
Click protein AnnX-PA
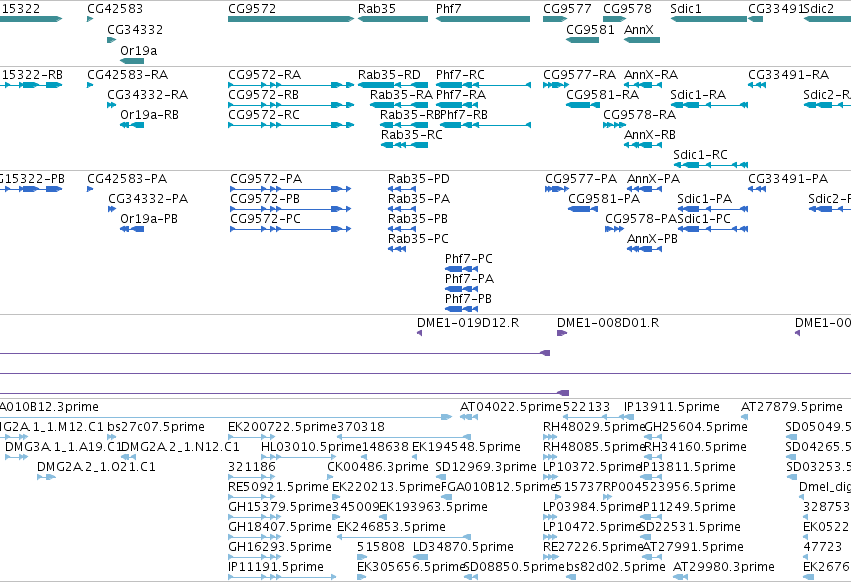pyautogui.click(x=653, y=179)
